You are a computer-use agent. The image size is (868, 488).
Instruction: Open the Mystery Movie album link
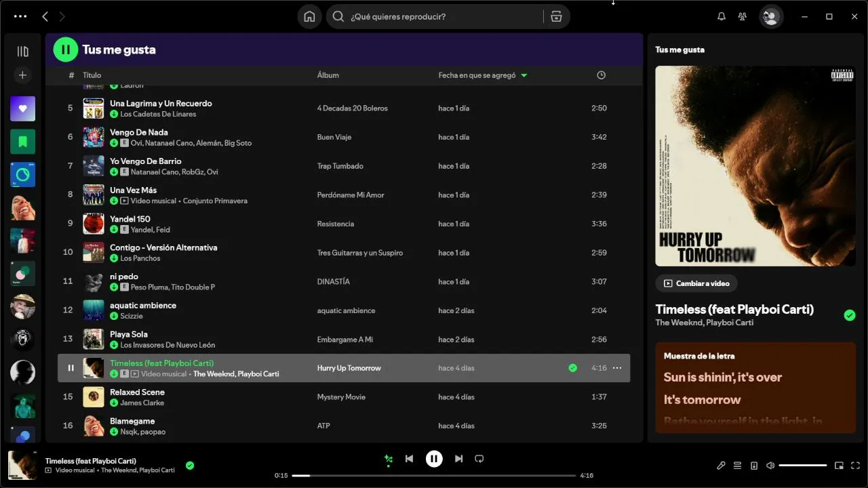[341, 397]
